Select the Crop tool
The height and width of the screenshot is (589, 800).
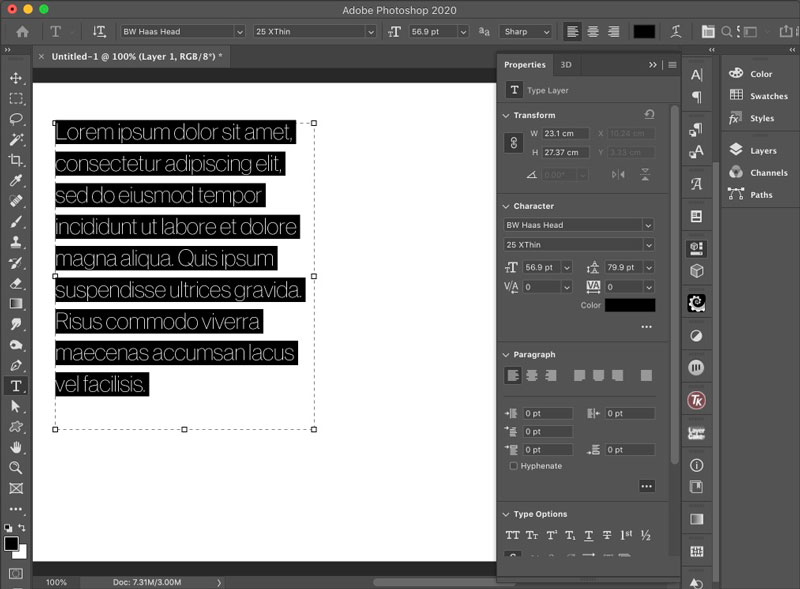16,160
